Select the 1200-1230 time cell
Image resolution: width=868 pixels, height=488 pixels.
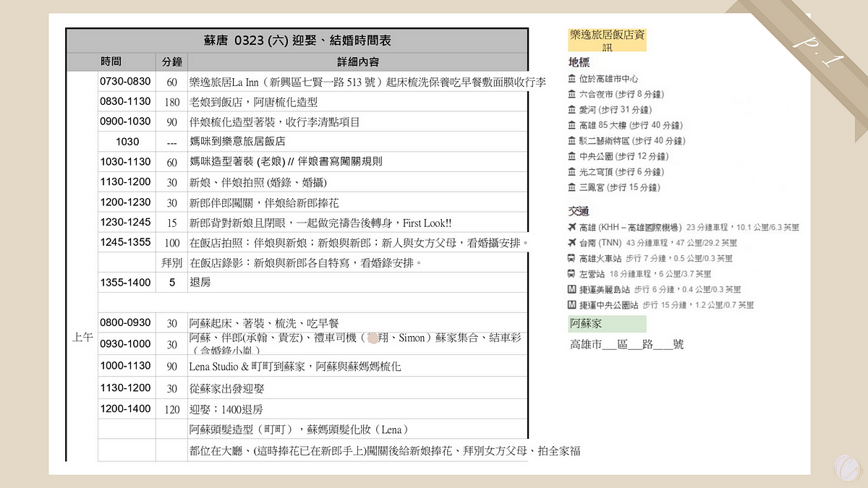click(127, 202)
